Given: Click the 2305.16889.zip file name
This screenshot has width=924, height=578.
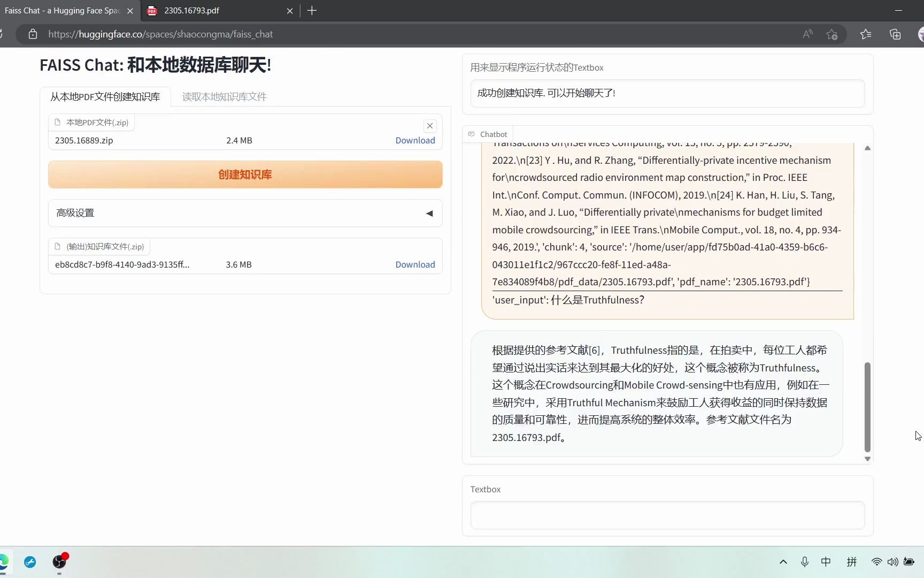Looking at the screenshot, I should [84, 140].
